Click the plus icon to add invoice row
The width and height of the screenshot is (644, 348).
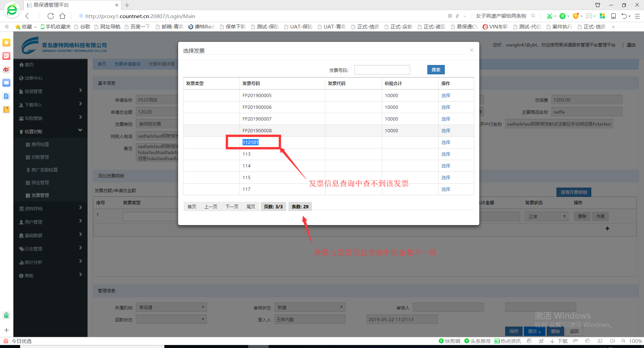pyautogui.click(x=607, y=228)
